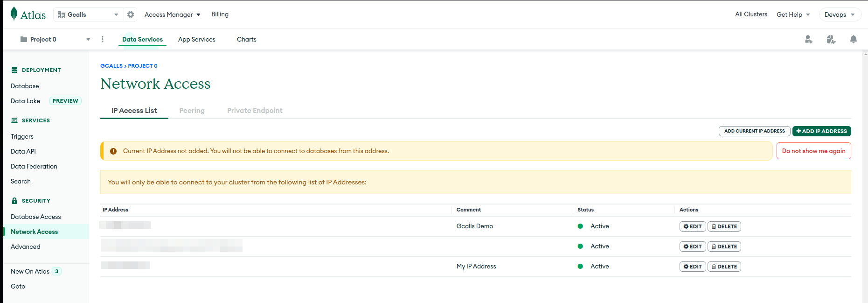
Task: Delete the IP entry with no comment
Action: 724,247
